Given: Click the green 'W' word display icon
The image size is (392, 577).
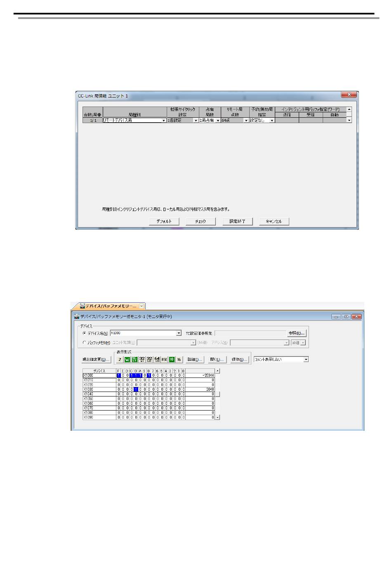Looking at the screenshot, I should click(127, 359).
